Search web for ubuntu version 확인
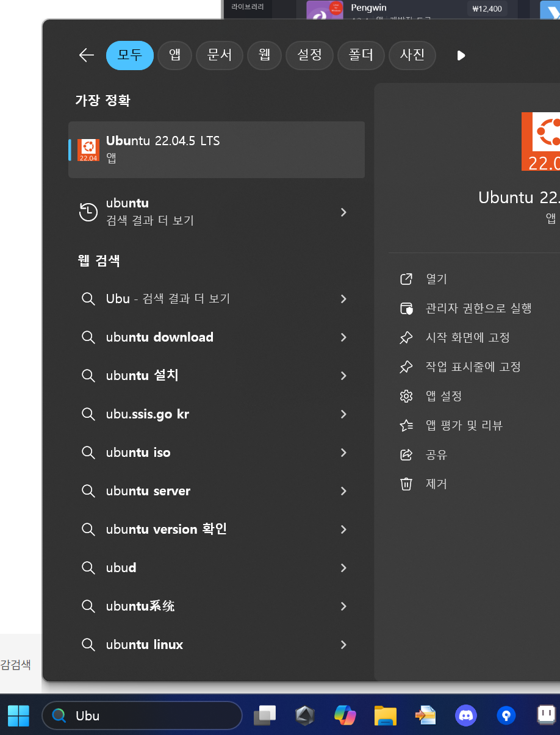 [x=217, y=529]
